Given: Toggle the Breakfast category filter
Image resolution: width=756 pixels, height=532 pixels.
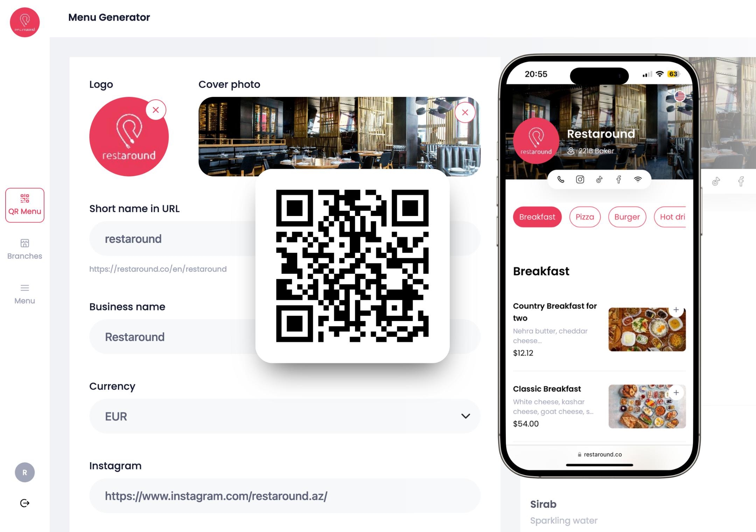Looking at the screenshot, I should tap(537, 217).
